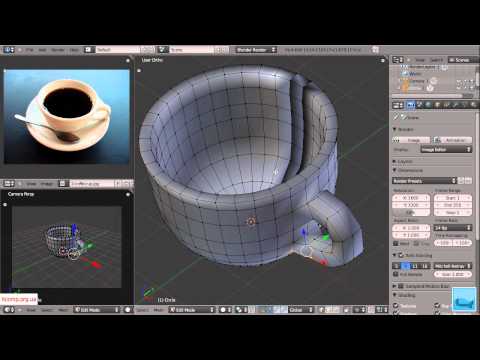Toggle the Border checkbox
480x360 pixels.
396,244
